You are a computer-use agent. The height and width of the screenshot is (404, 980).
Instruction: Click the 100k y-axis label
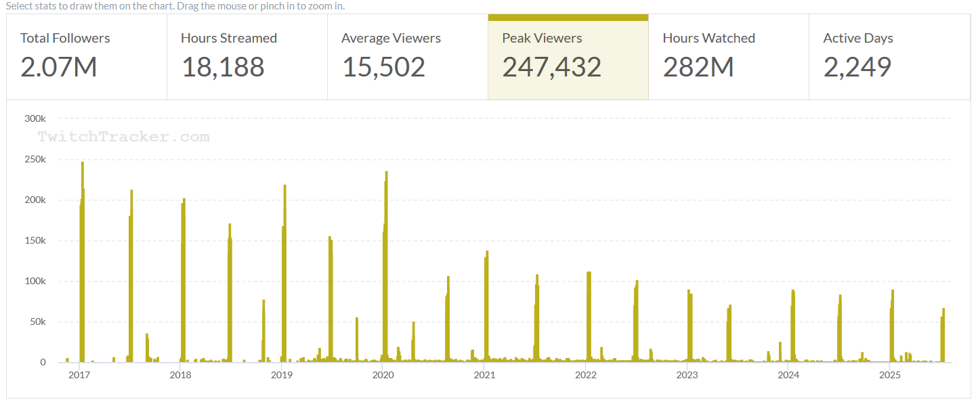(35, 281)
